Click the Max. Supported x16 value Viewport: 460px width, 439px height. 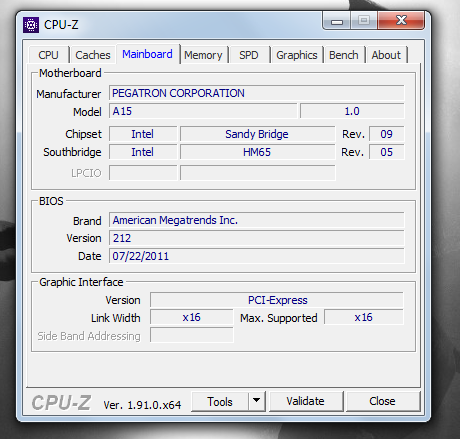[x=364, y=317]
